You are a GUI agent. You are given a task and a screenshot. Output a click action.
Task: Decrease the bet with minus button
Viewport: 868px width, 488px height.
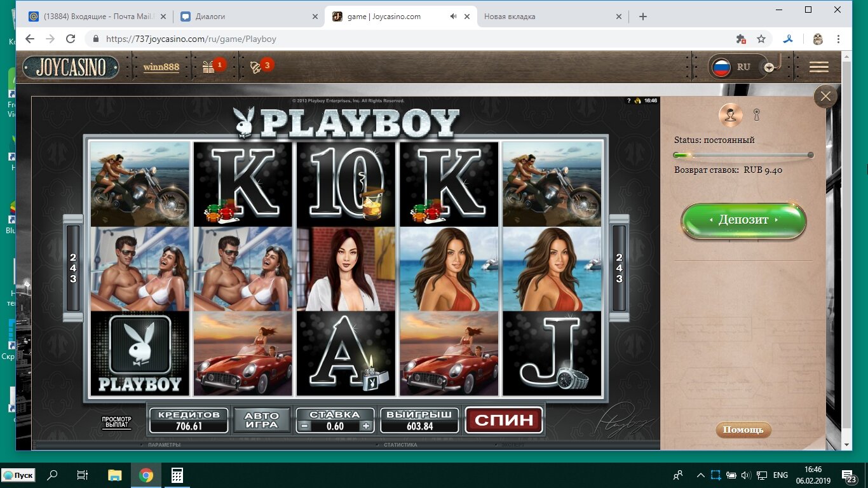pos(306,426)
